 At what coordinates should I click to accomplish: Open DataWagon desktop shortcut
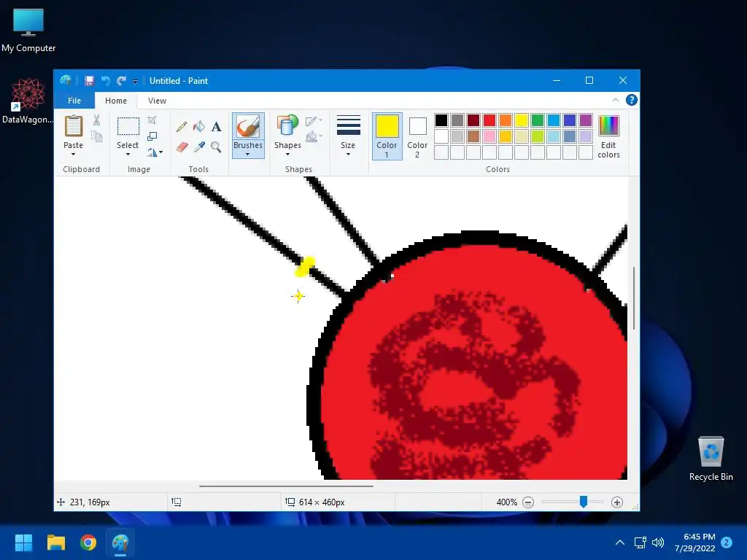pyautogui.click(x=28, y=101)
